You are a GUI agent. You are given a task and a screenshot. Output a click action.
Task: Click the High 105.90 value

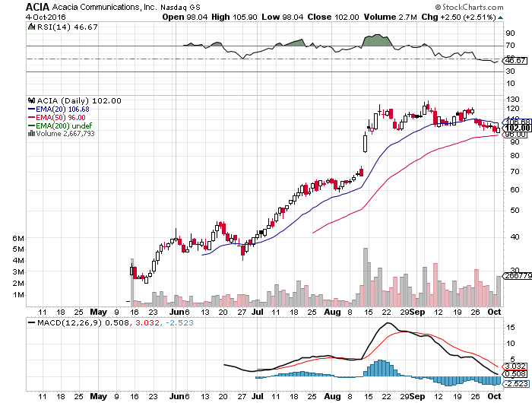[234, 17]
